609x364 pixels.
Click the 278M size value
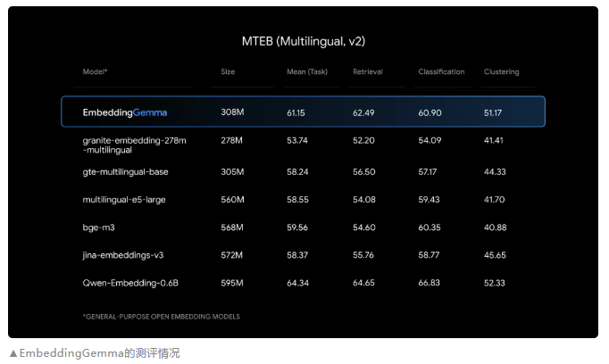231,140
